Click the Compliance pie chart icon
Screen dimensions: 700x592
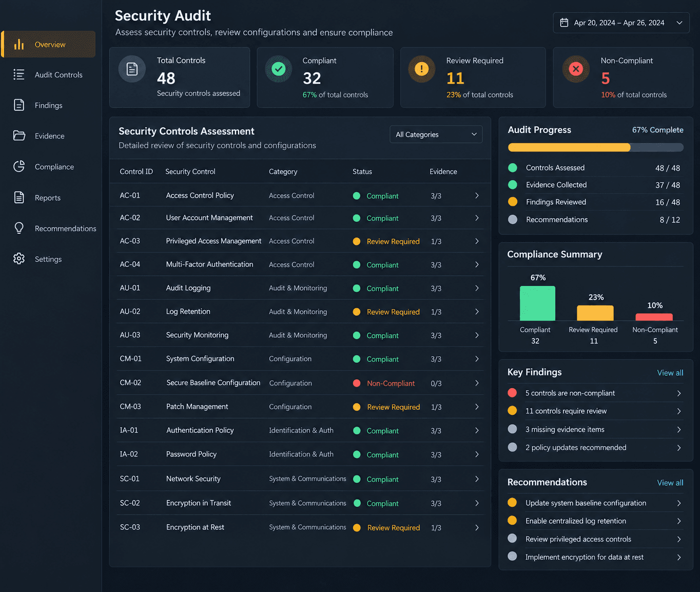[19, 166]
